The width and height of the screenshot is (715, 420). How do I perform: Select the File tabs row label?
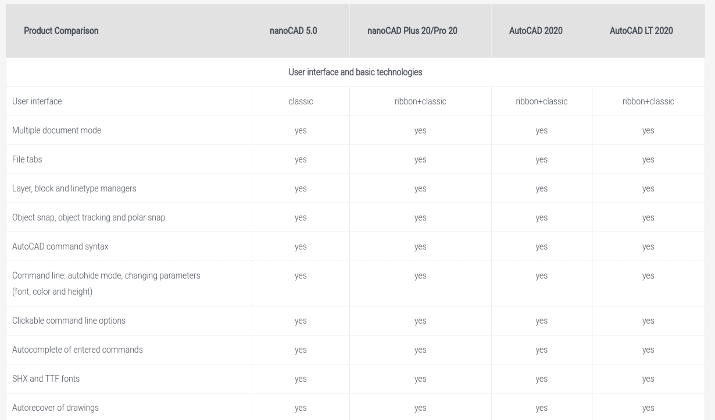pos(27,160)
